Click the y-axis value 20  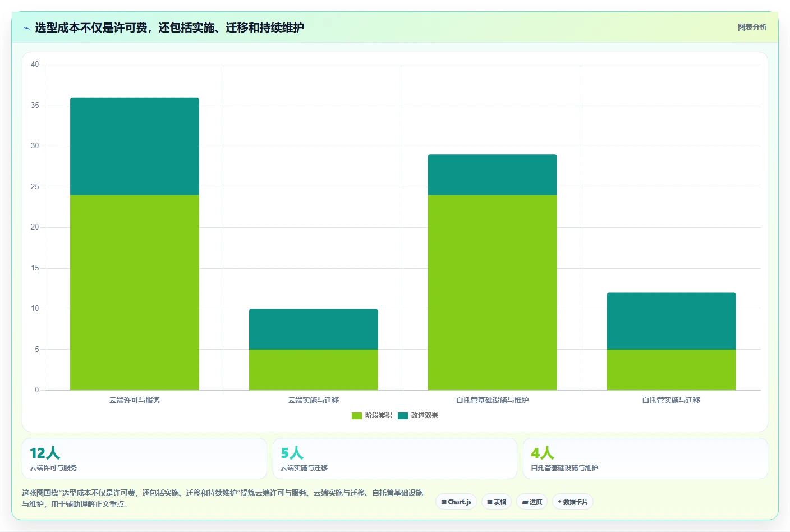(35, 227)
